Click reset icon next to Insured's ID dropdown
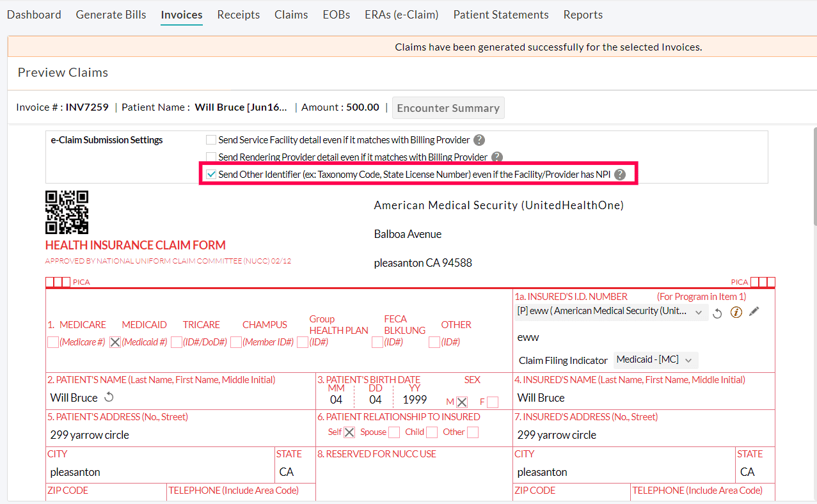This screenshot has width=817, height=504. [717, 313]
